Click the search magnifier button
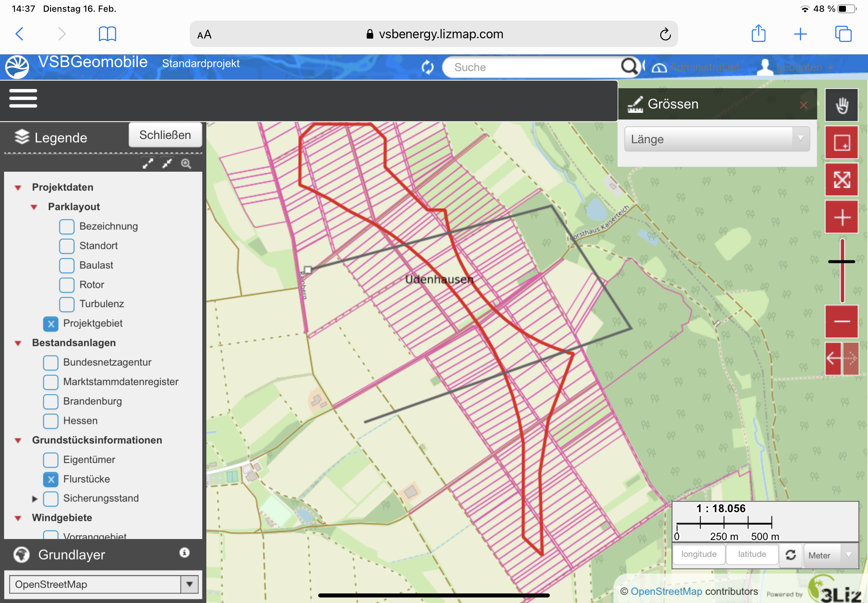Image resolution: width=868 pixels, height=603 pixels. pos(630,67)
